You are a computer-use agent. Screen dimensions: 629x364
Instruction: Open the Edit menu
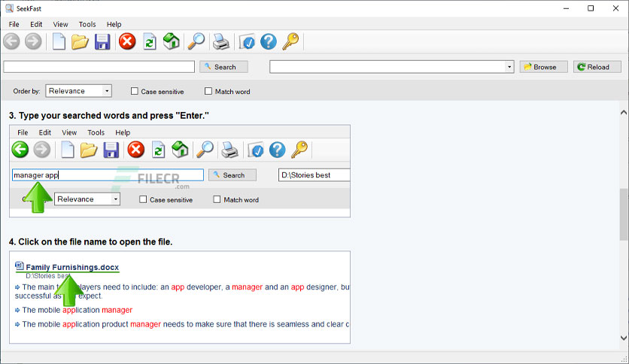coord(36,25)
